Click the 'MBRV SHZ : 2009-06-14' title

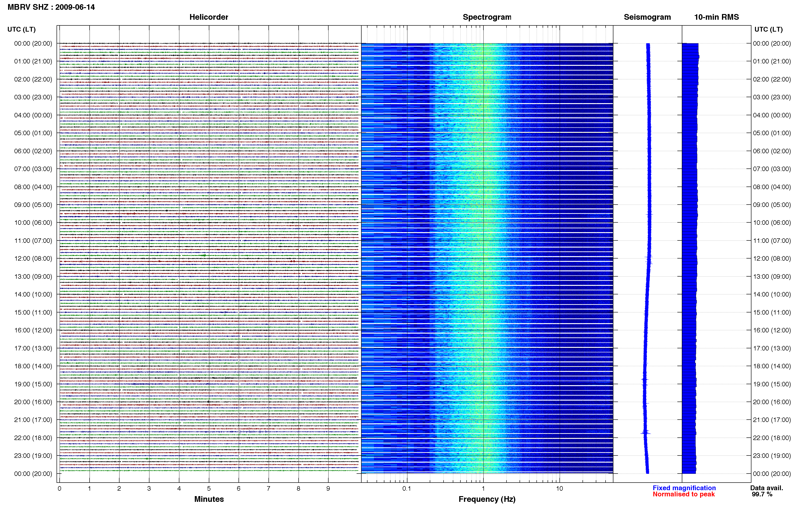[51, 7]
